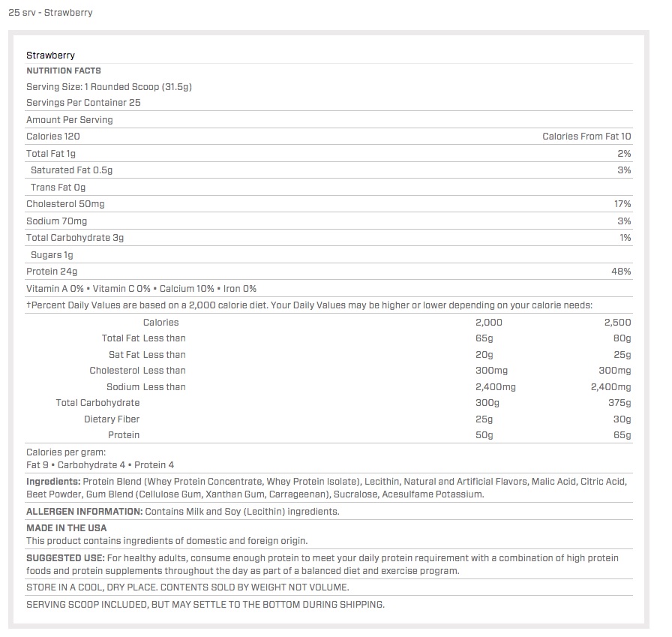Screen dimensions: 672x637
Task: Click the Servings Per Container 25 row
Action: [83, 103]
